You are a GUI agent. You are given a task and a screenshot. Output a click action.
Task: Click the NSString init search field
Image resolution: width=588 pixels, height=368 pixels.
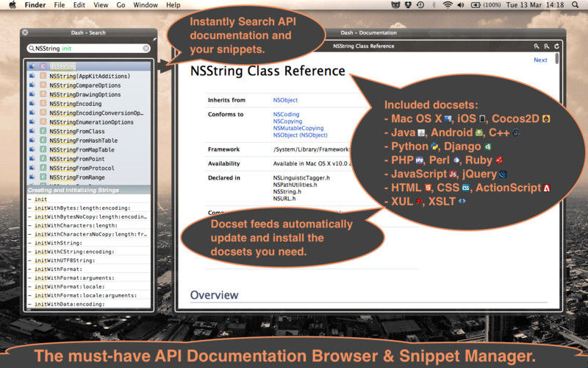88,49
